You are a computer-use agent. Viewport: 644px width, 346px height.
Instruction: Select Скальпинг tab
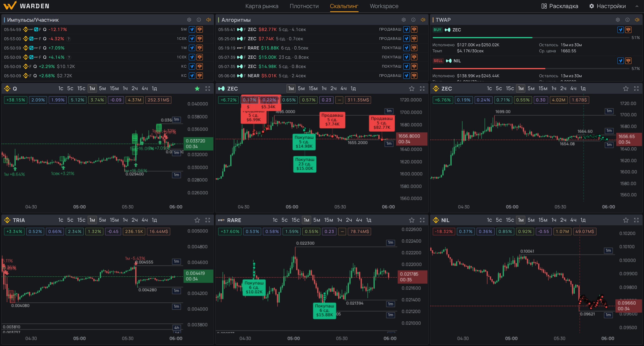344,6
